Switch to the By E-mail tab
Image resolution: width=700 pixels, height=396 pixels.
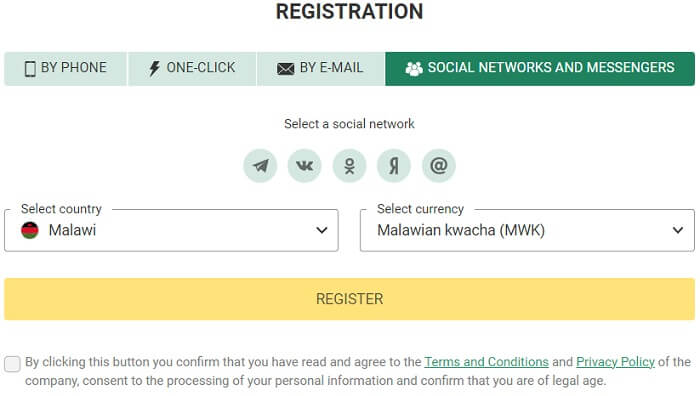(321, 69)
